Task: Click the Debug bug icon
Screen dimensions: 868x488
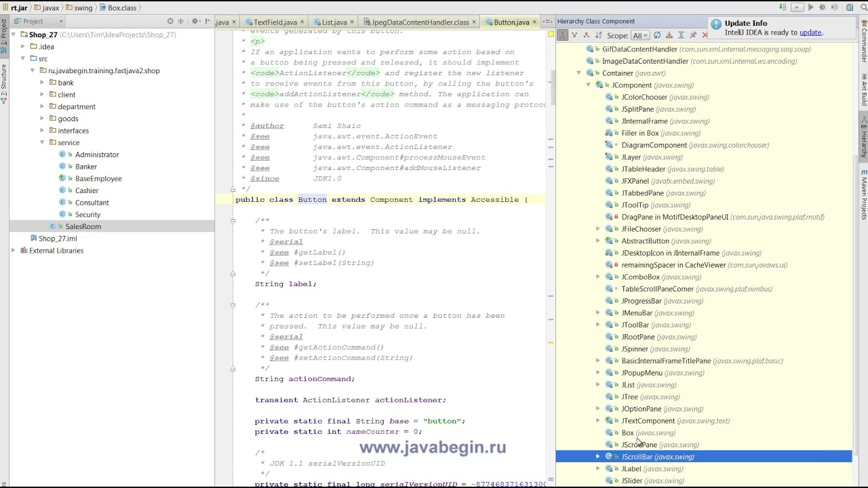Action: point(823,7)
